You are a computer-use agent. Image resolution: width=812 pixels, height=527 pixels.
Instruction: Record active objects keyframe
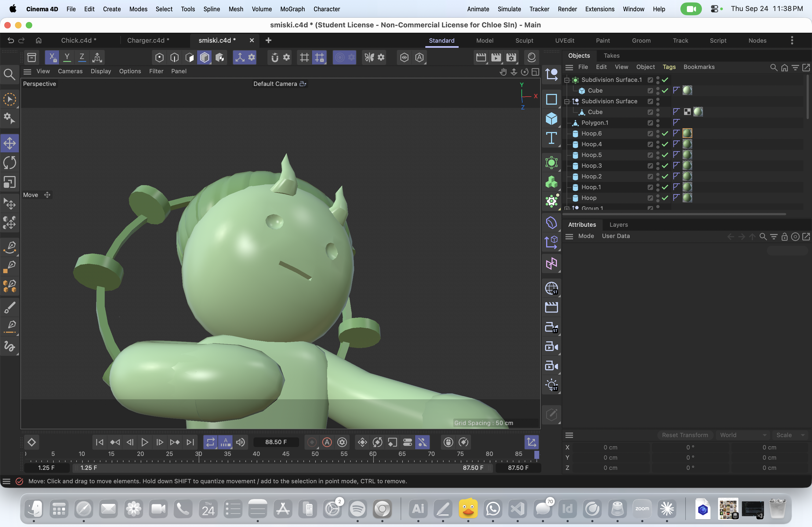point(312,442)
